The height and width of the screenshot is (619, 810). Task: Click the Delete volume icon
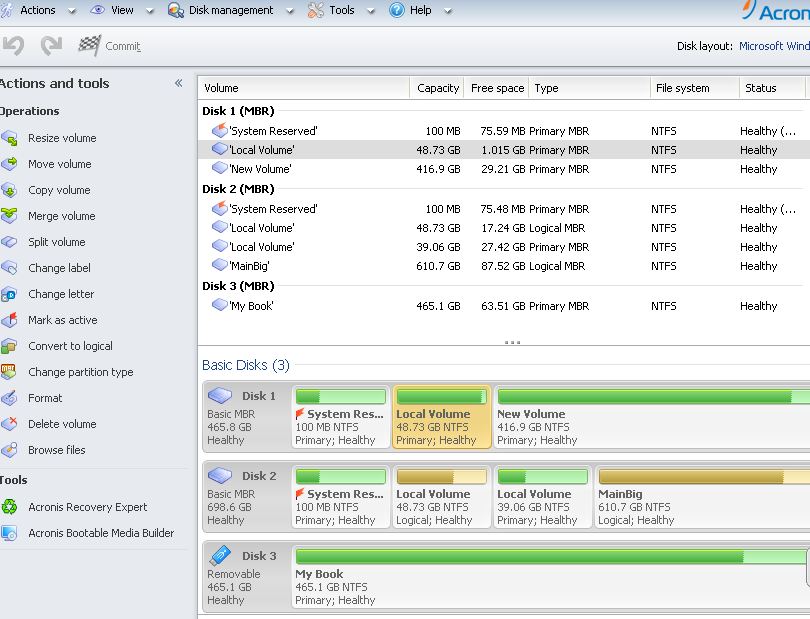pyautogui.click(x=9, y=424)
